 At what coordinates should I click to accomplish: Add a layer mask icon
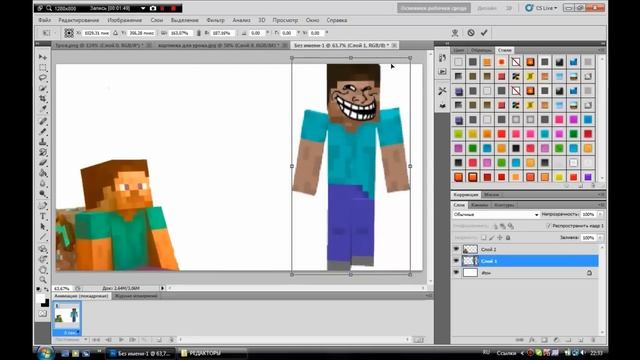544,340
